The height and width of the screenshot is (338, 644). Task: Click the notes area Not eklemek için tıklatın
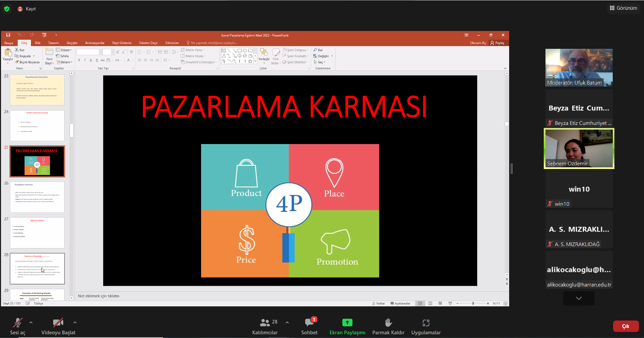[x=99, y=296]
